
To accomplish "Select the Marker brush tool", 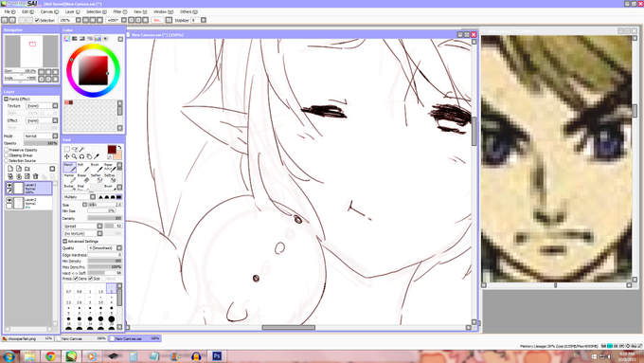I will point(69,177).
